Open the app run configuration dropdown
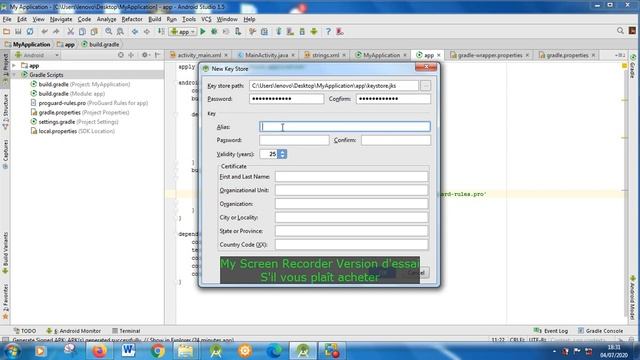Screen dimensions: 640x360 [183, 31]
